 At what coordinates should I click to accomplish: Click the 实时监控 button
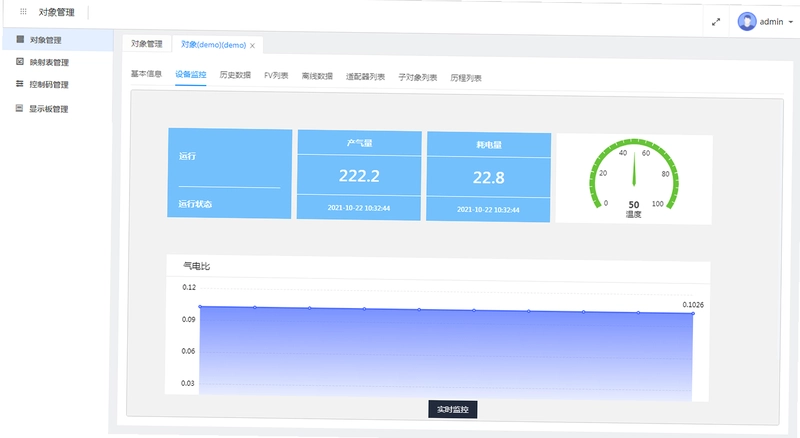tap(453, 409)
